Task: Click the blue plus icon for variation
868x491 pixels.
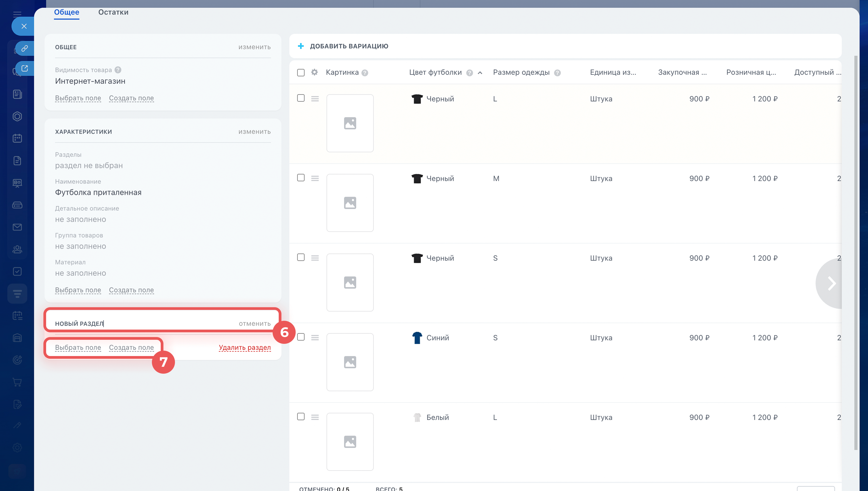Action: tap(301, 46)
